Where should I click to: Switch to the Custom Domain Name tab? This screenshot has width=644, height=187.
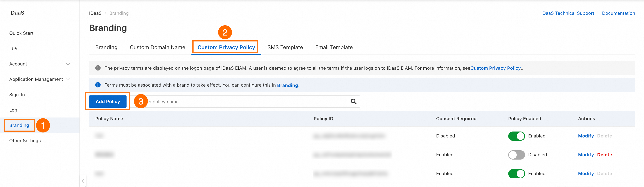click(157, 47)
